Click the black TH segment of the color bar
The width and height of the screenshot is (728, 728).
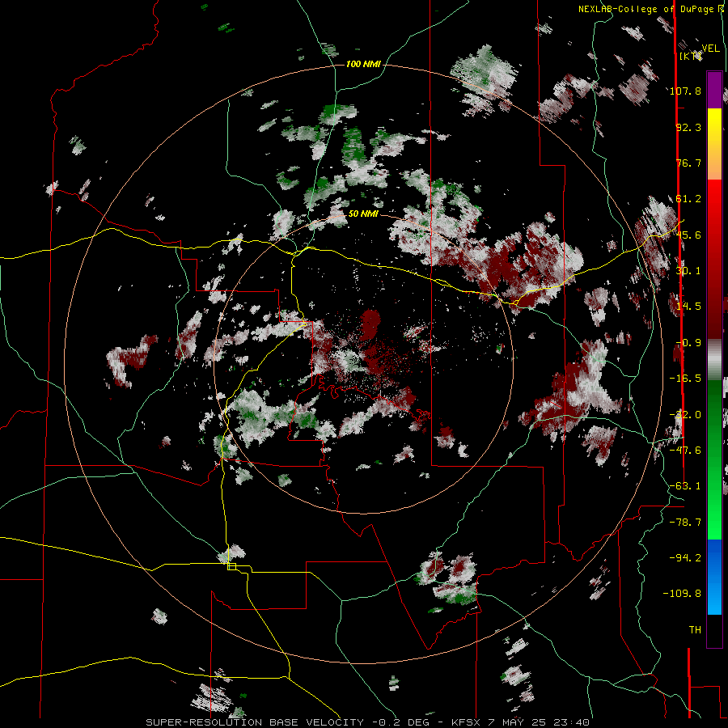(714, 630)
